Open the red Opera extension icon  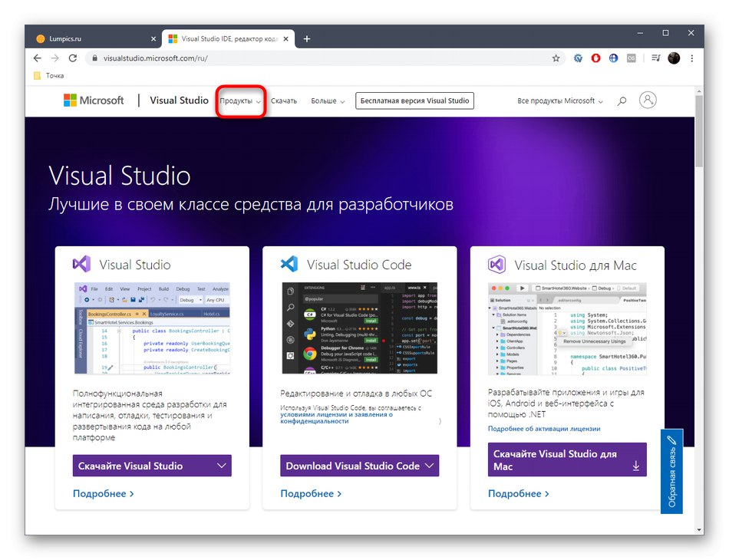click(x=595, y=58)
